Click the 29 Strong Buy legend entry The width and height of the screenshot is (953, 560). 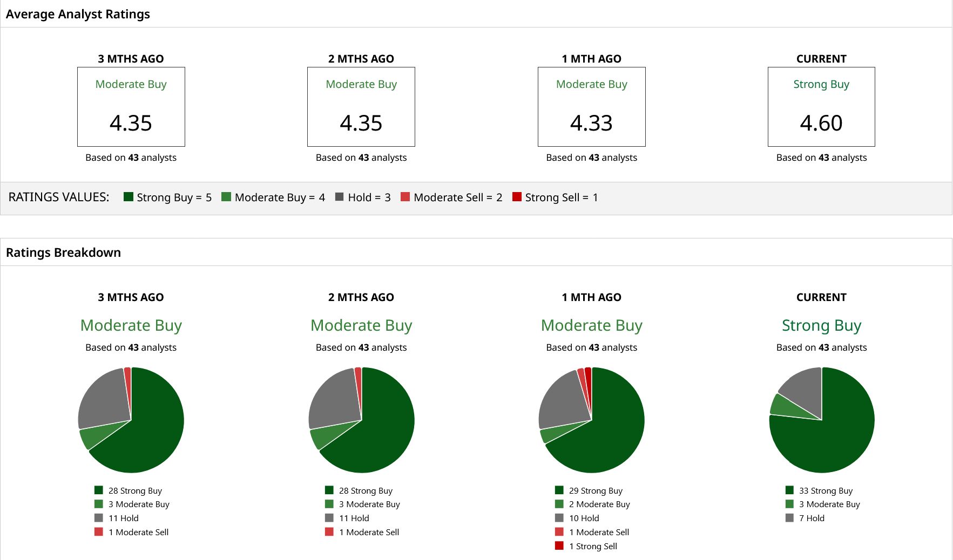(x=589, y=490)
